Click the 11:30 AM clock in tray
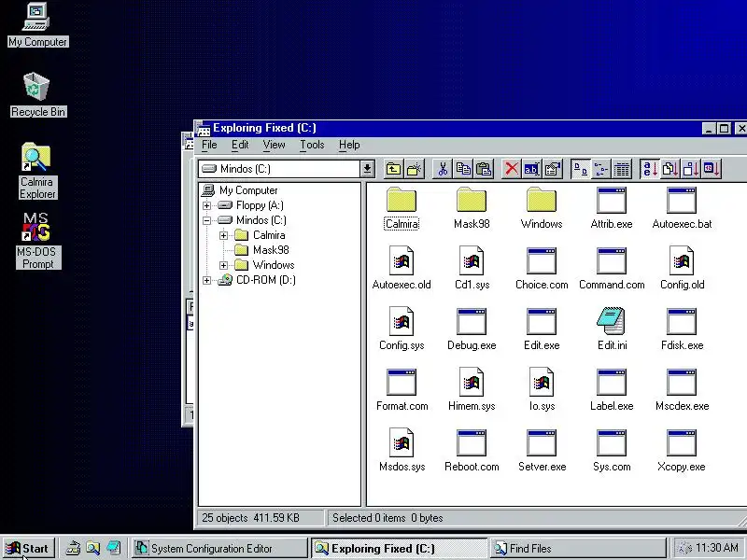This screenshot has width=747, height=560. click(716, 548)
